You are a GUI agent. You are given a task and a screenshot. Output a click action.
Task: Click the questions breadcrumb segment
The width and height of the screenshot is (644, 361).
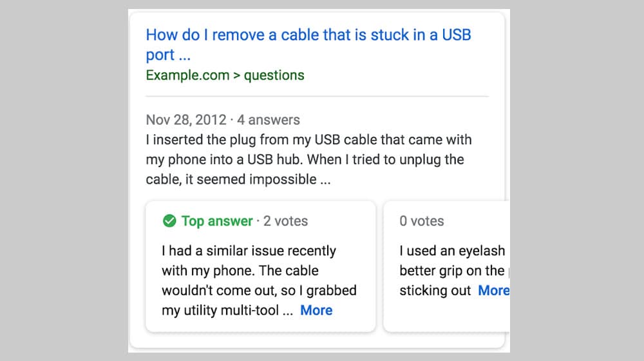point(274,75)
